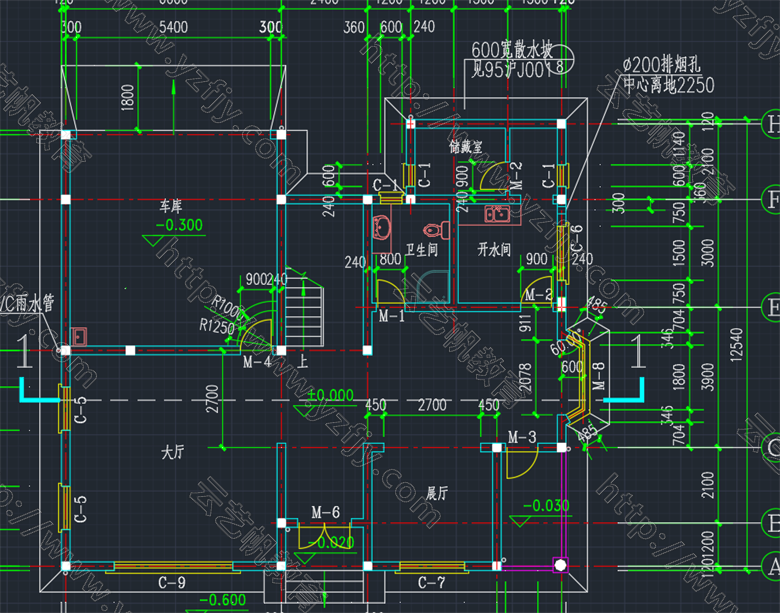Select the 展厅 room label
The image size is (780, 613).
point(437,493)
